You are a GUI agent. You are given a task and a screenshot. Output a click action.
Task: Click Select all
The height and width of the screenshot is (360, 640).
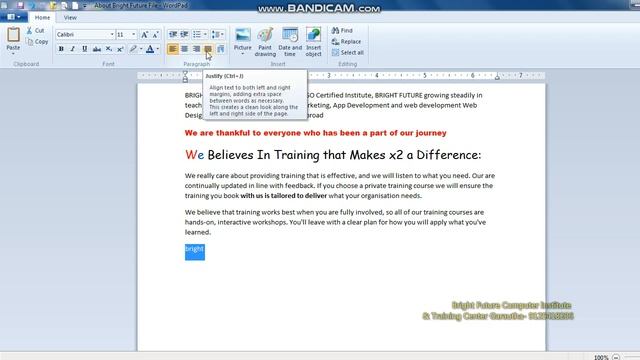[x=347, y=53]
